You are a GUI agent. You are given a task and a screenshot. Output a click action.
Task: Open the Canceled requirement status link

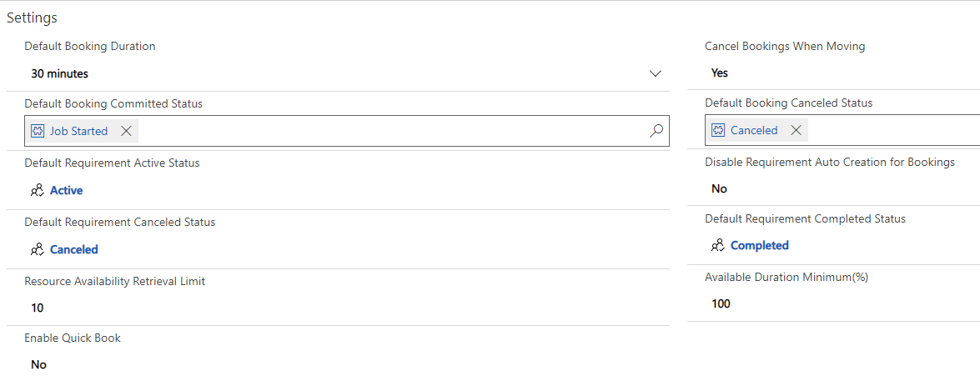[74, 249]
